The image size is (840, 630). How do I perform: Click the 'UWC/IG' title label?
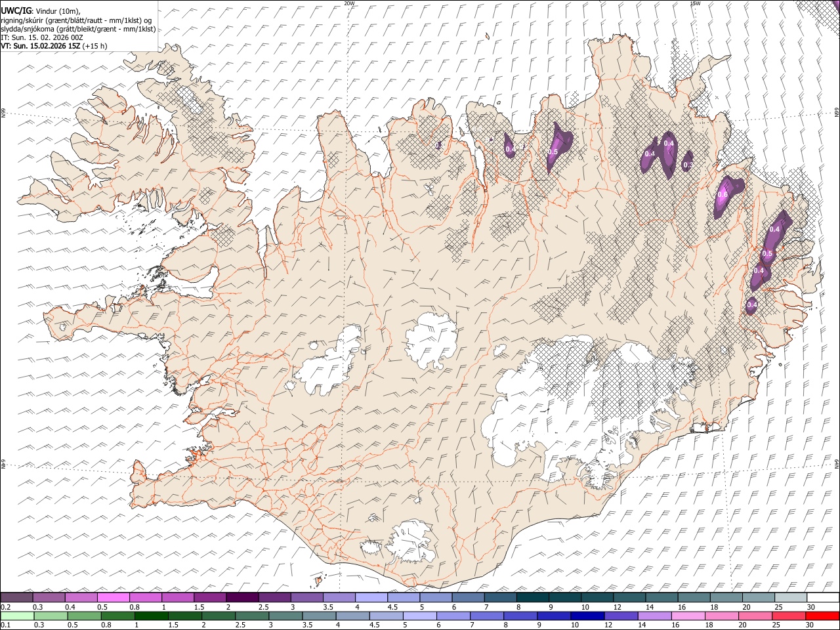point(16,10)
